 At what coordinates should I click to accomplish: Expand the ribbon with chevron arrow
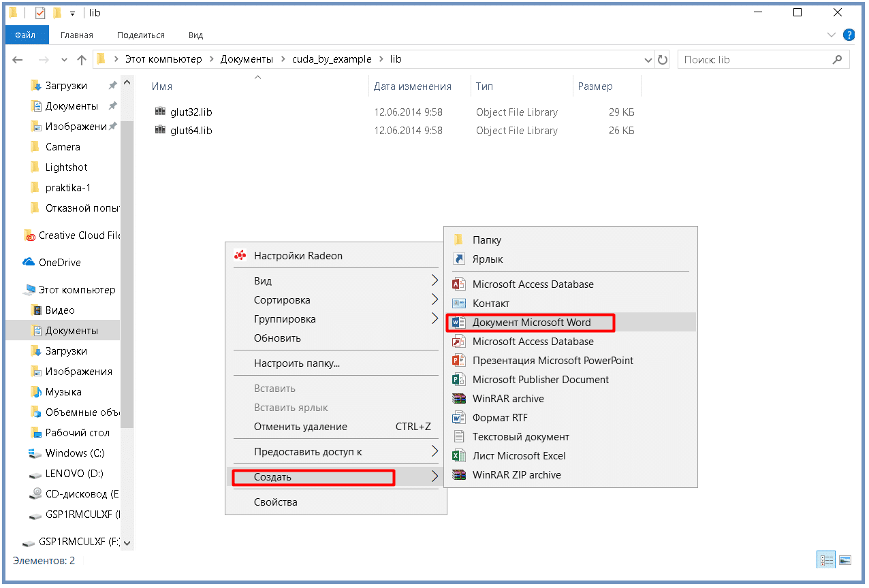(831, 35)
